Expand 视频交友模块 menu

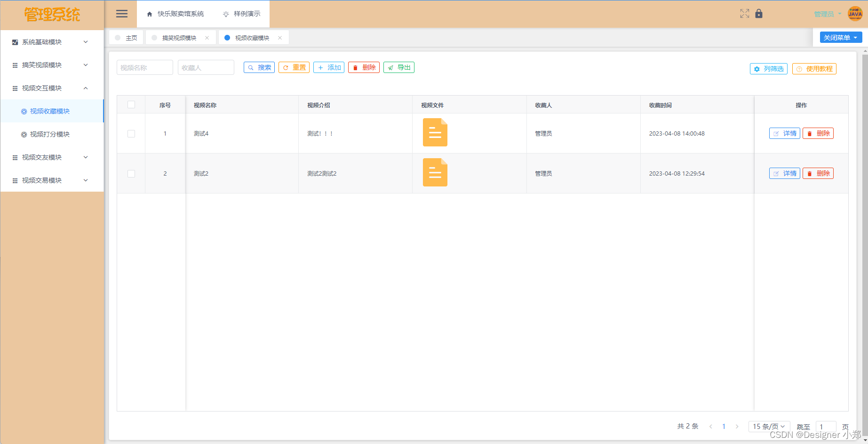(52, 157)
